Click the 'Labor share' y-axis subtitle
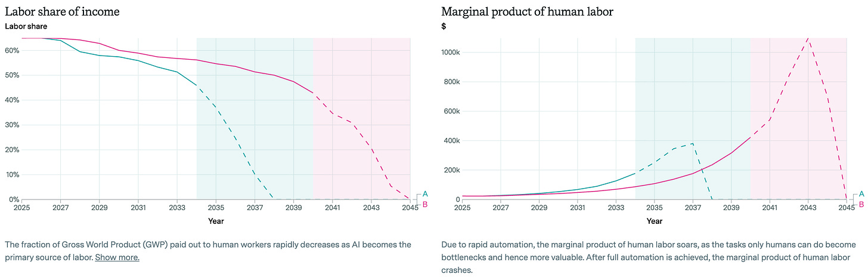Image resolution: width=868 pixels, height=280 pixels. pos(26,26)
